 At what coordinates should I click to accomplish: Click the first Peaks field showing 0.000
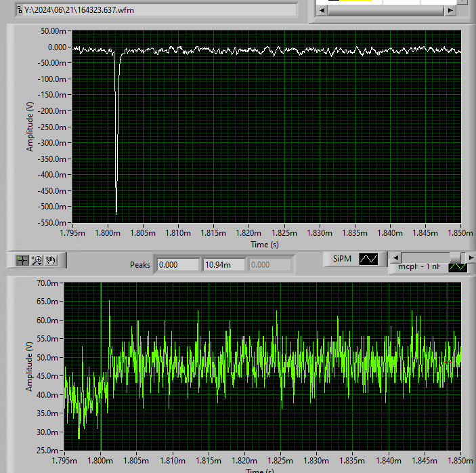click(x=177, y=265)
